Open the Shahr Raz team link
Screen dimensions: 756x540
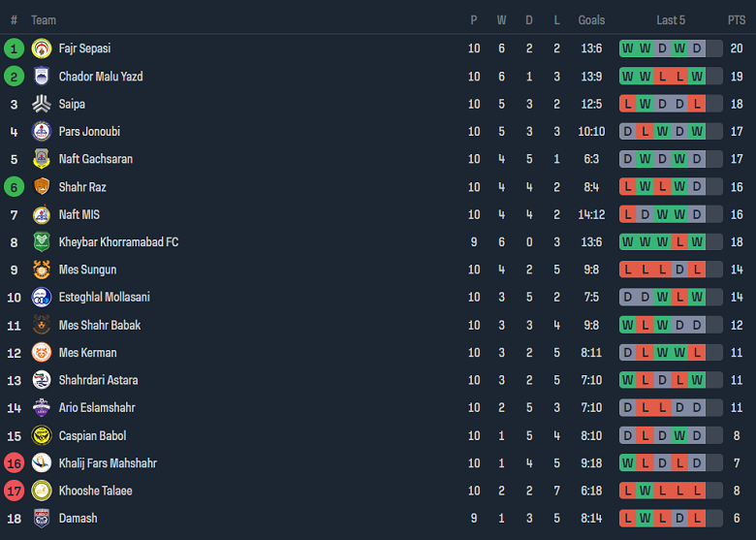(x=82, y=187)
